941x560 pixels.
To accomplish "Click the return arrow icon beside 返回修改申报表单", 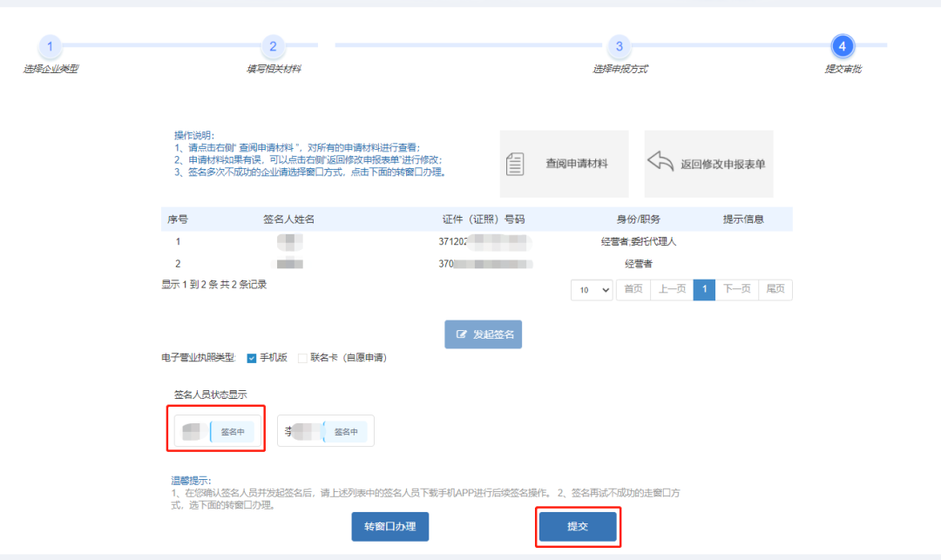I will [660, 163].
